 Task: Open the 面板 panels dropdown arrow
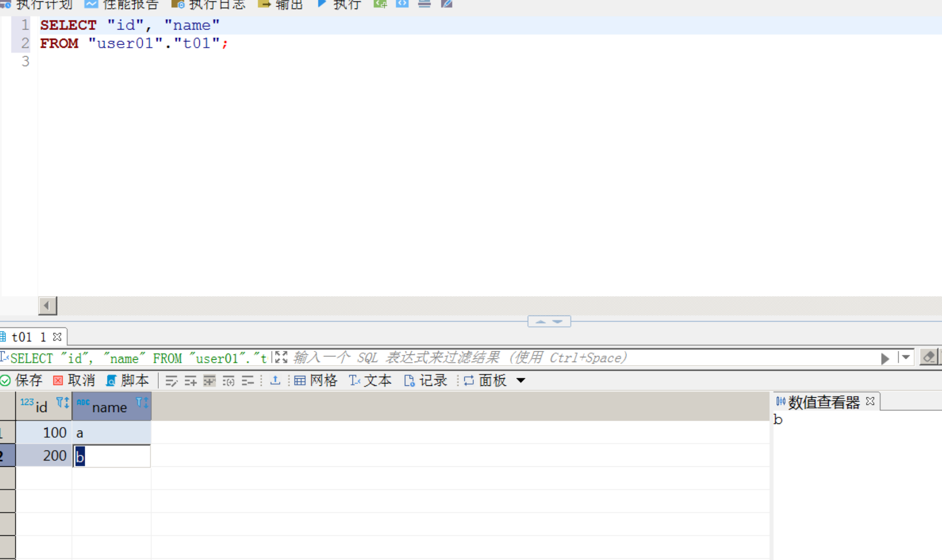pos(521,381)
